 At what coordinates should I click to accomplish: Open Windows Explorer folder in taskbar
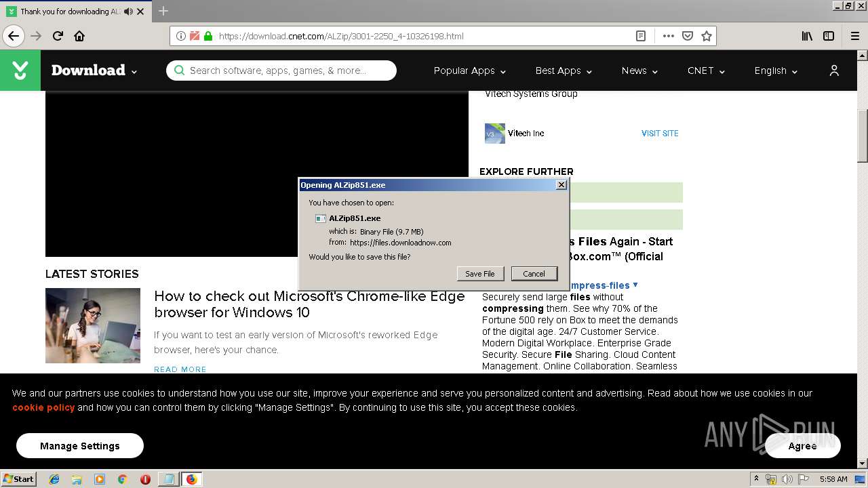(x=77, y=479)
